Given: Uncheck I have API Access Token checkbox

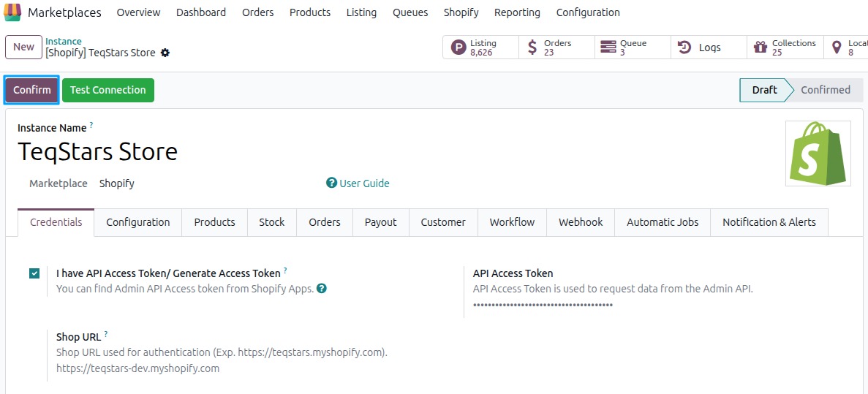Looking at the screenshot, I should coord(35,273).
